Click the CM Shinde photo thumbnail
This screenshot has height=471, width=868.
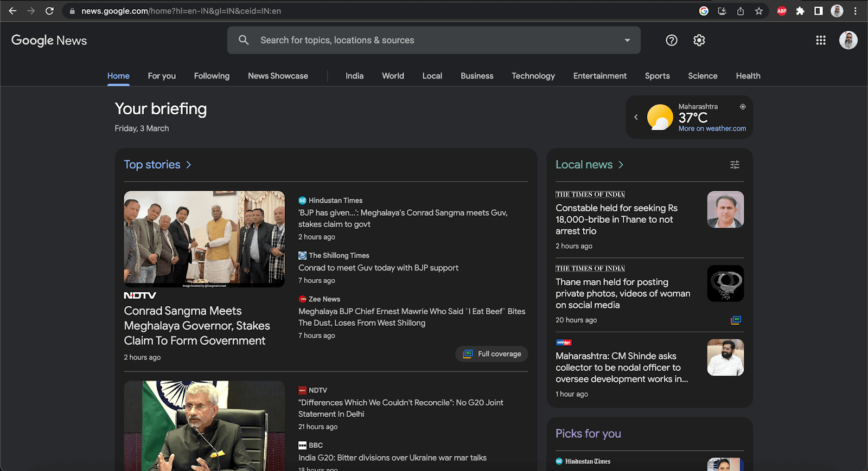725,358
